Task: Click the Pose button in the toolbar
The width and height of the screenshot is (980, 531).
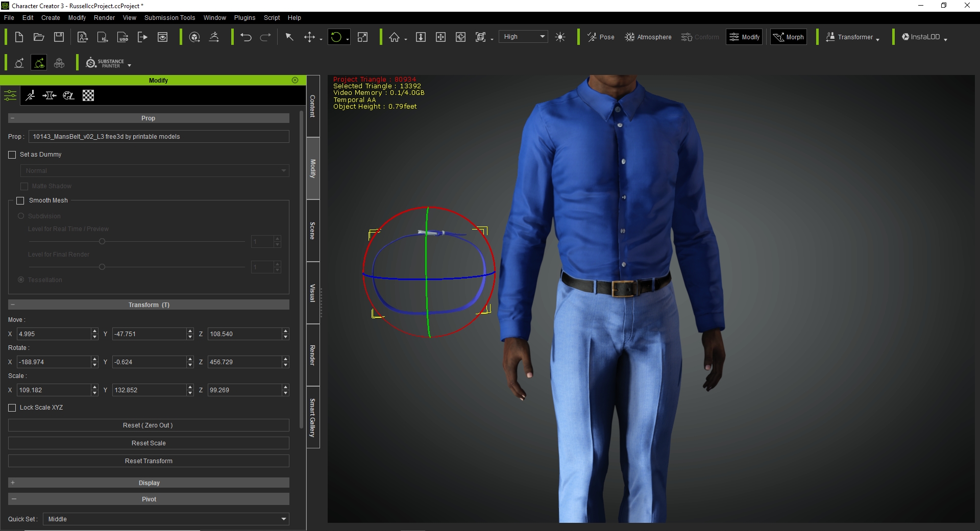Action: [601, 37]
